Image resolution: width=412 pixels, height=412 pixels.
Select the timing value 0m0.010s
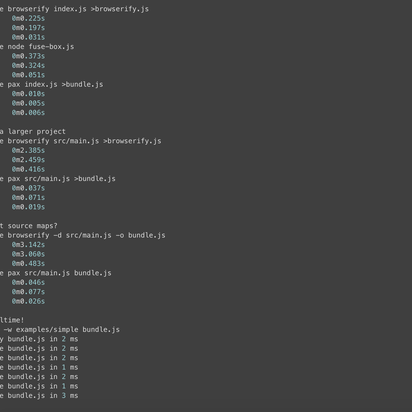(28, 94)
